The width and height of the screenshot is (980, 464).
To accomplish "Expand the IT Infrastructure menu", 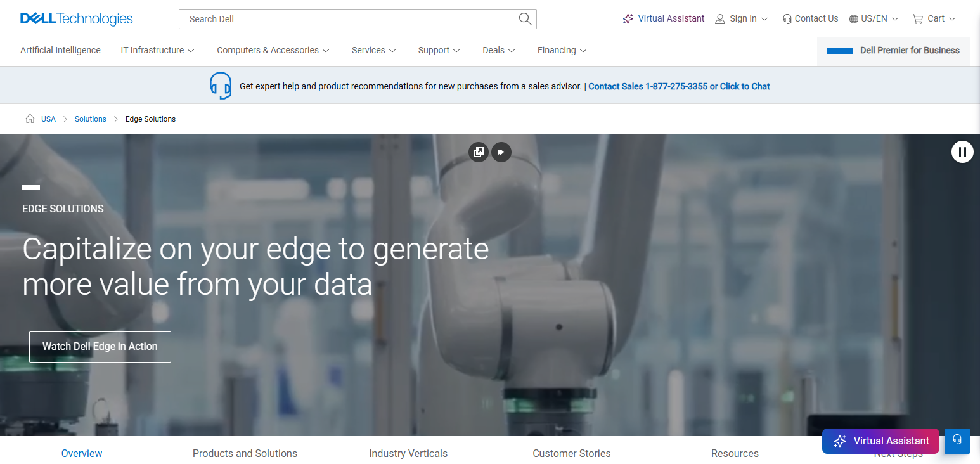I will tap(158, 50).
